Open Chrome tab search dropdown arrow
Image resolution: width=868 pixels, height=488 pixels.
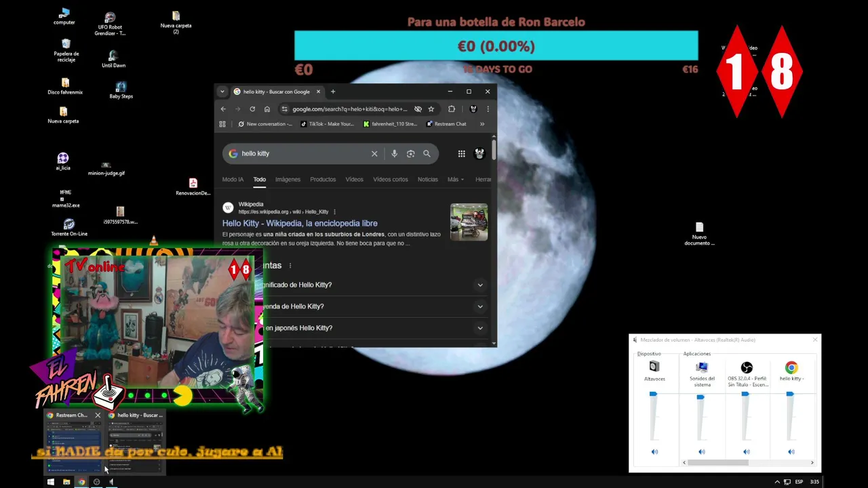(x=222, y=91)
